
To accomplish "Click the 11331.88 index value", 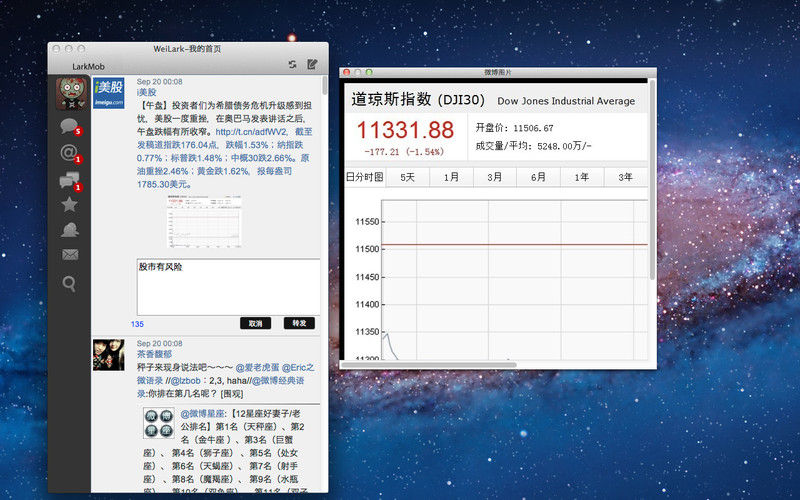I will pos(405,130).
